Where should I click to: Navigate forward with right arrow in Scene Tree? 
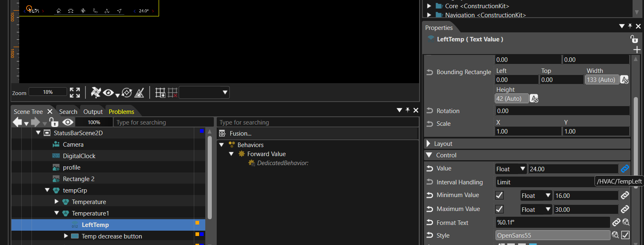pos(36,122)
